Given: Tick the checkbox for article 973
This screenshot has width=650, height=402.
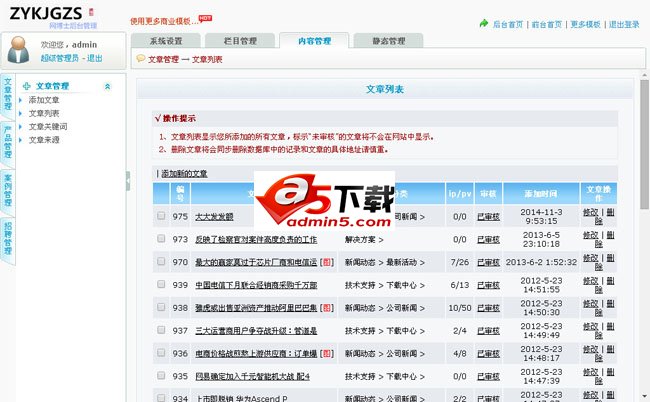Looking at the screenshot, I should coord(161,239).
